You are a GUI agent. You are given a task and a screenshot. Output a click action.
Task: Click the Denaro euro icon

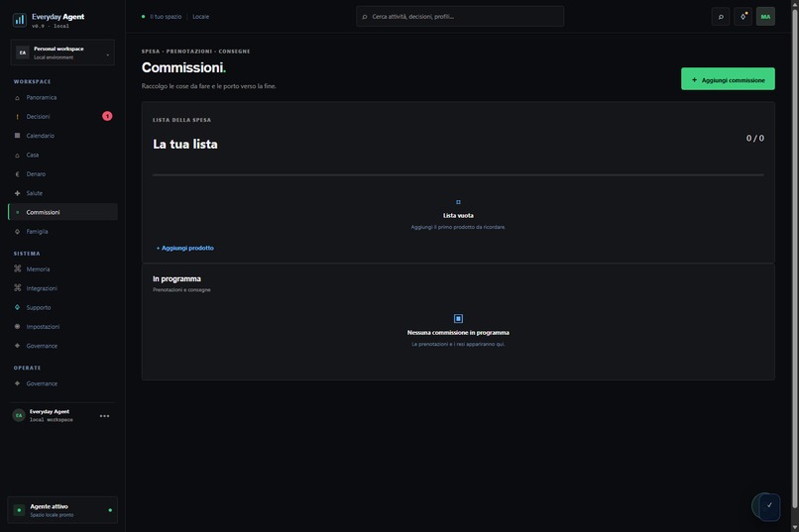[17, 174]
